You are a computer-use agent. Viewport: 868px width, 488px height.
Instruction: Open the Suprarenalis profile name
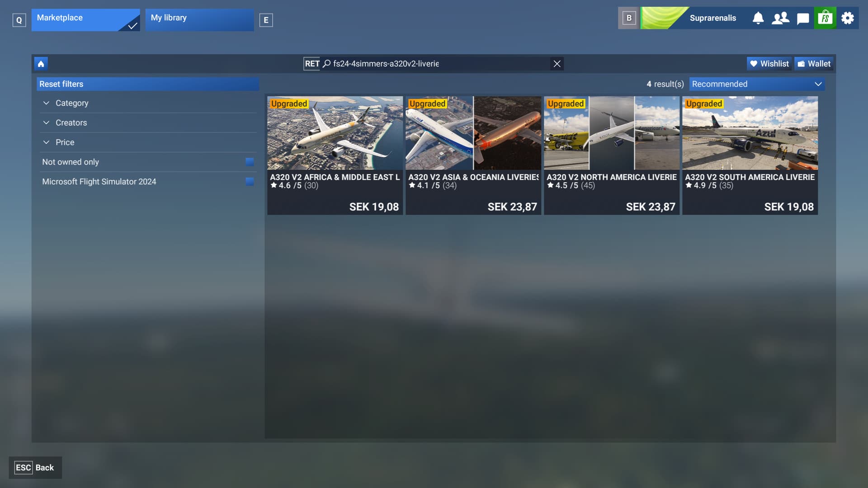point(713,18)
